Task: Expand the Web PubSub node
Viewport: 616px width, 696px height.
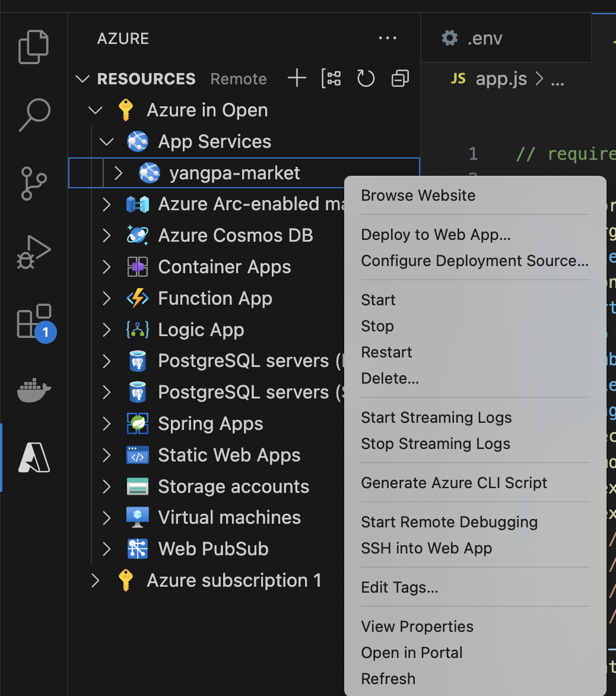Action: [x=106, y=549]
